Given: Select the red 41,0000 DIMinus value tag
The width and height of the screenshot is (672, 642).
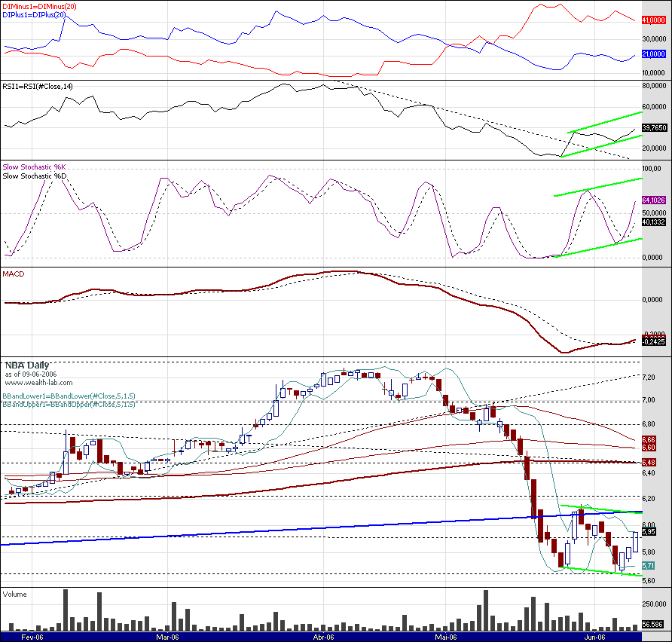Looking at the screenshot, I should click(x=654, y=20).
